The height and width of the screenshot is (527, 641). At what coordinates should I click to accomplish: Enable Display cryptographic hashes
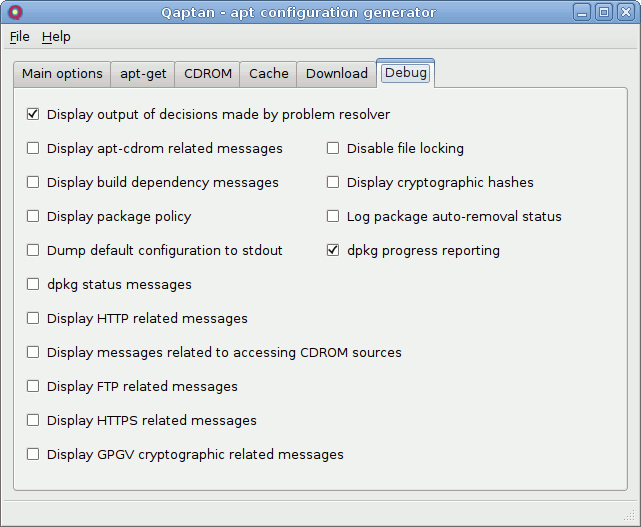point(333,182)
